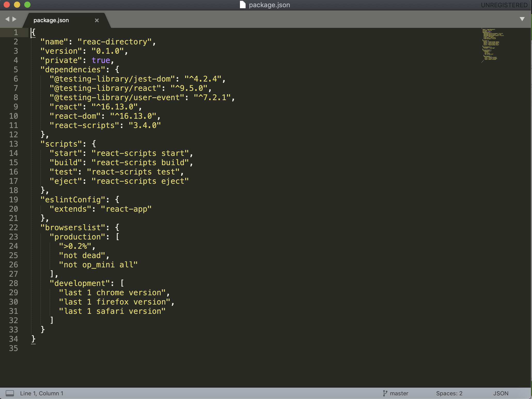Screen dimensions: 532x399
Task: Open the JSON syntax selector
Action: [500, 393]
